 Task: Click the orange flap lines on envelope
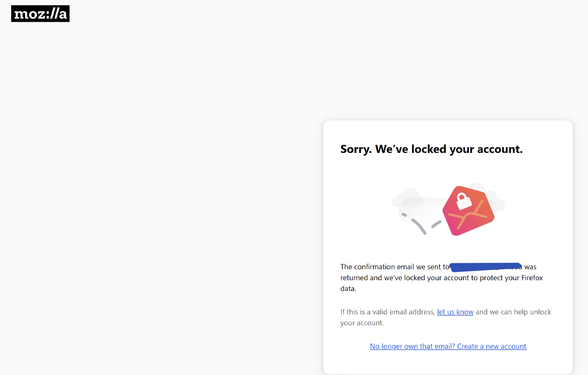(468, 215)
